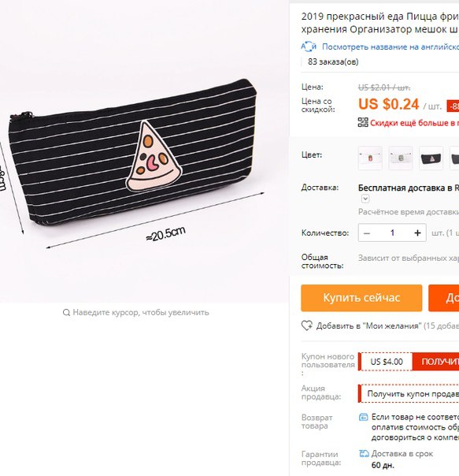Click the on-time delivery guarantee icon
The width and height of the screenshot is (459, 476).
coord(364,453)
